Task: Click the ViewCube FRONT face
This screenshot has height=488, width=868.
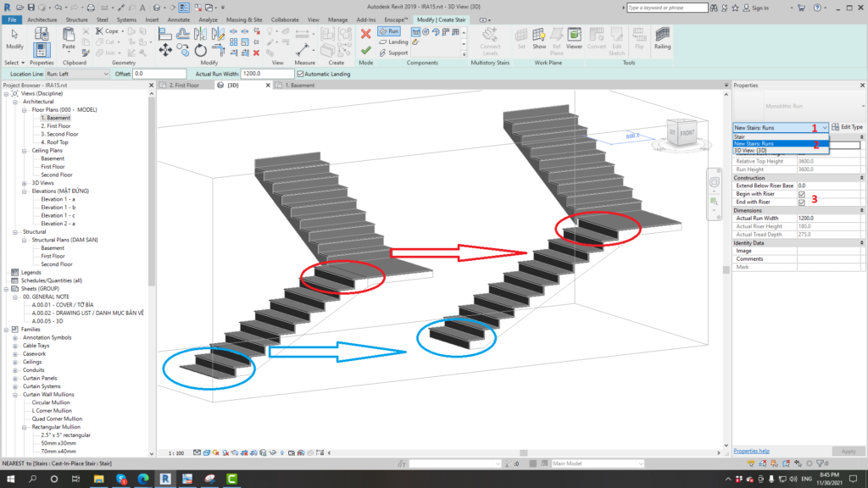Action: [686, 133]
